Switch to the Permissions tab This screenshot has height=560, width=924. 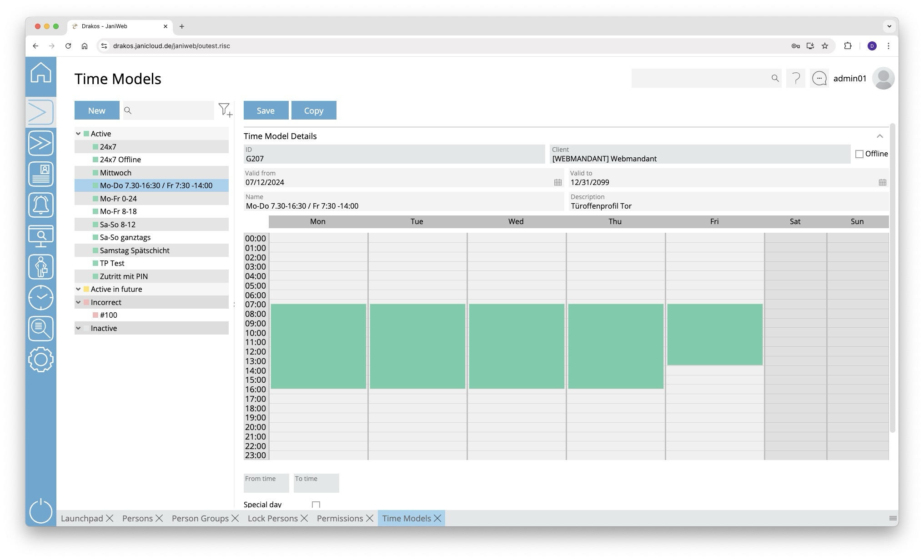340,518
